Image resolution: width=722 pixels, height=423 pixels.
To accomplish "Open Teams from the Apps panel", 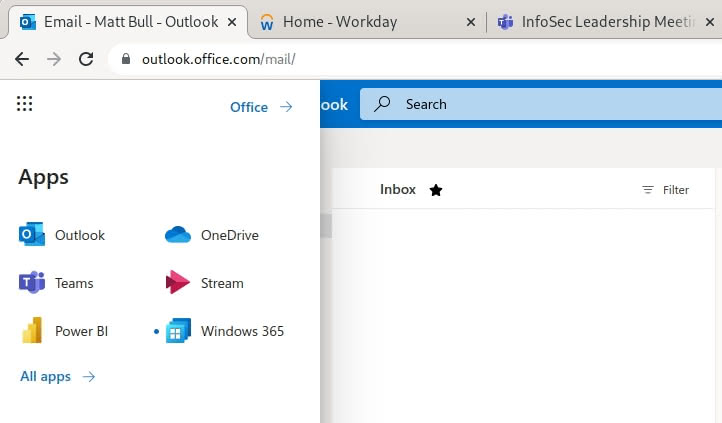I will point(56,283).
